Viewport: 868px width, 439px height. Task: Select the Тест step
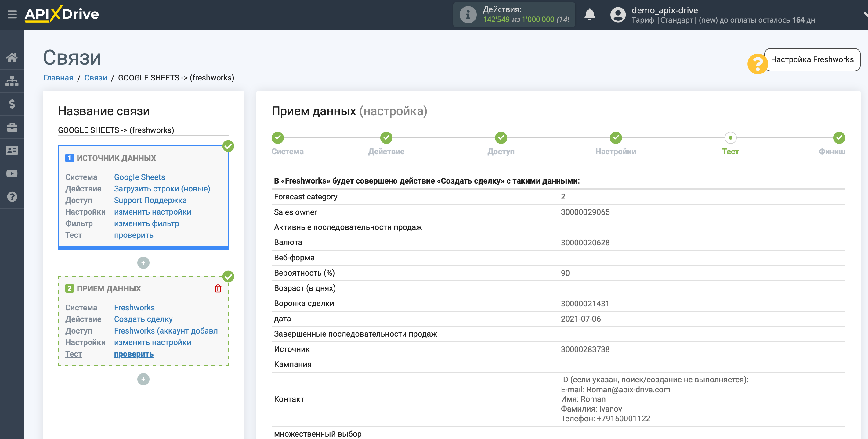pos(730,138)
